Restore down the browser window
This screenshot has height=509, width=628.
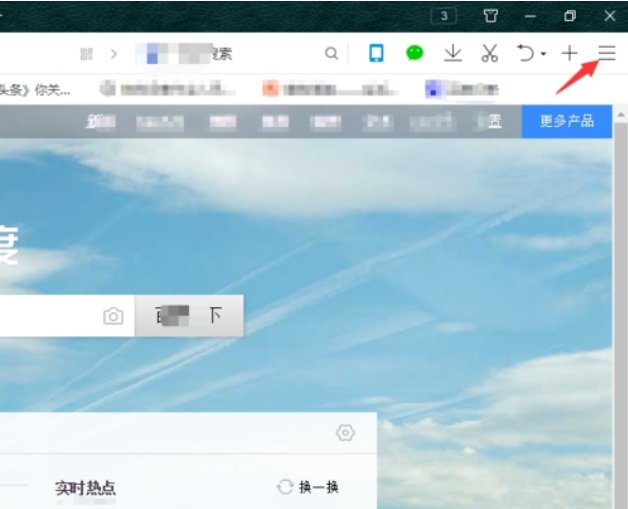[x=570, y=16]
